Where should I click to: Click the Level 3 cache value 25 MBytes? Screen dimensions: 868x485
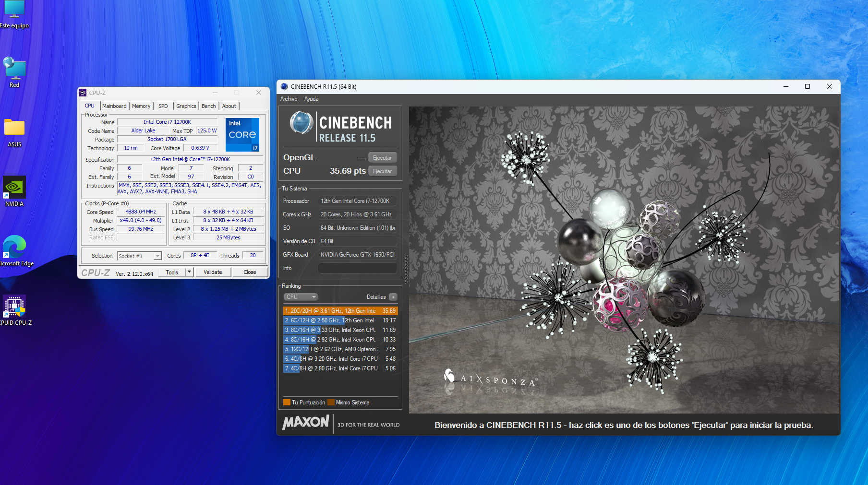click(228, 237)
